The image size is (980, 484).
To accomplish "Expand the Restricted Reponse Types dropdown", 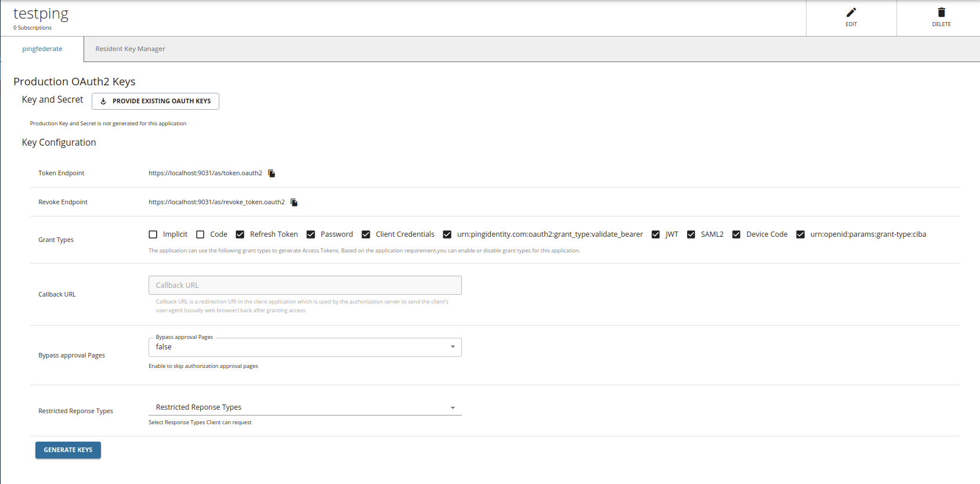I will pyautogui.click(x=305, y=407).
